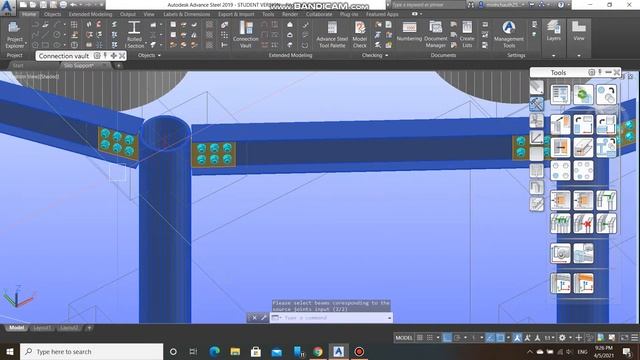Screen dimensions: 640x360
Task: Open the Project Explorer tool
Action: (14, 34)
